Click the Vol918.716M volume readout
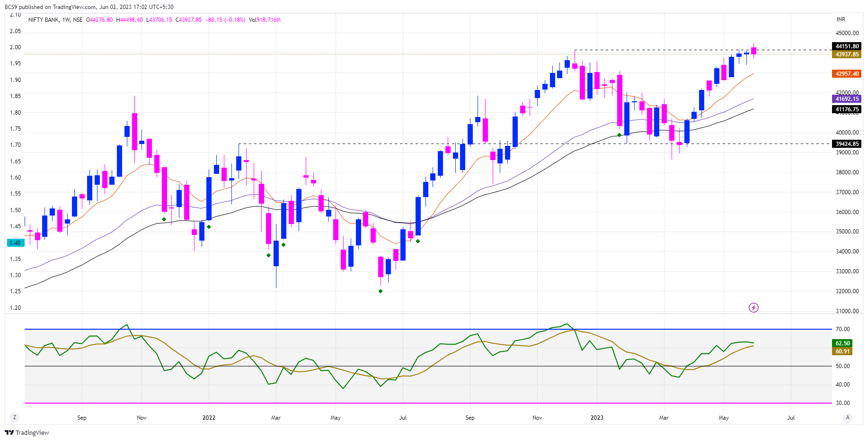The height and width of the screenshot is (441, 868). coord(264,20)
